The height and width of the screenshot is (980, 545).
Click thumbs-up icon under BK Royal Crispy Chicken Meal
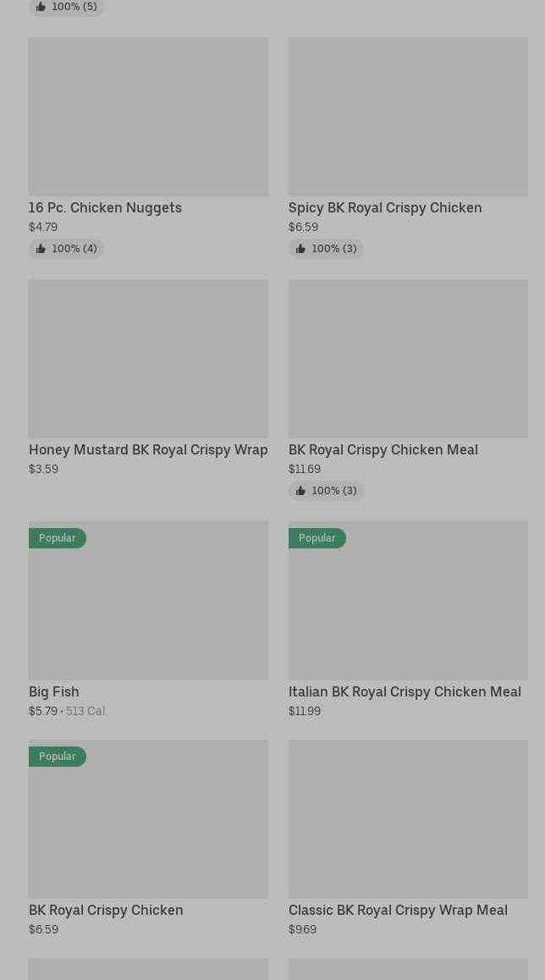(300, 491)
